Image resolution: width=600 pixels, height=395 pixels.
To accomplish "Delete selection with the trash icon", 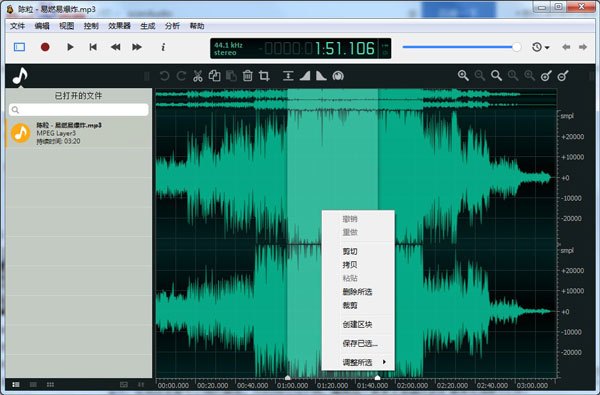I will (x=248, y=76).
